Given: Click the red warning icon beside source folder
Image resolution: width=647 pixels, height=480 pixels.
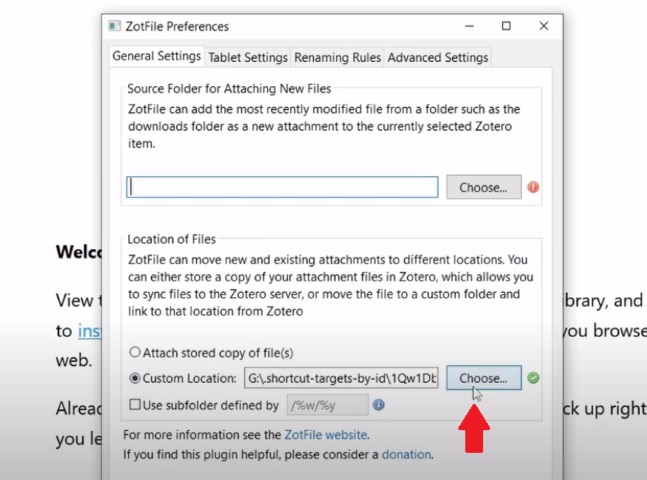Looking at the screenshot, I should [x=533, y=187].
